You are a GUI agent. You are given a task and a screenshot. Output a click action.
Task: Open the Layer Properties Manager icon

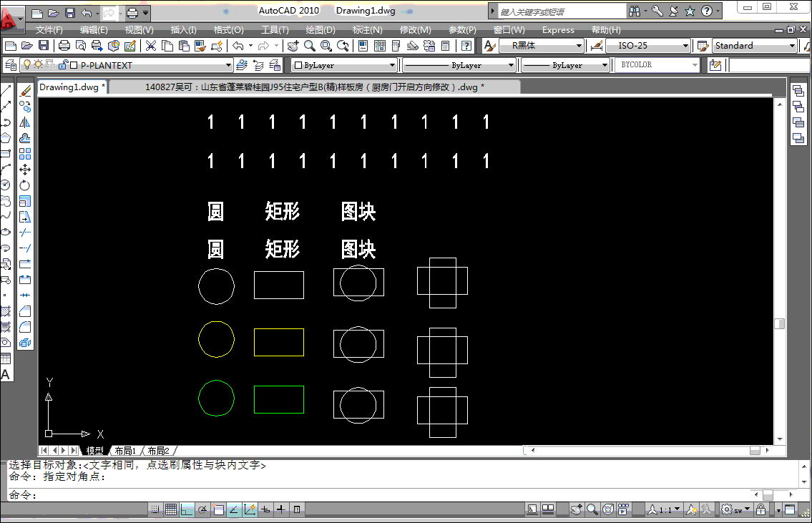point(11,65)
